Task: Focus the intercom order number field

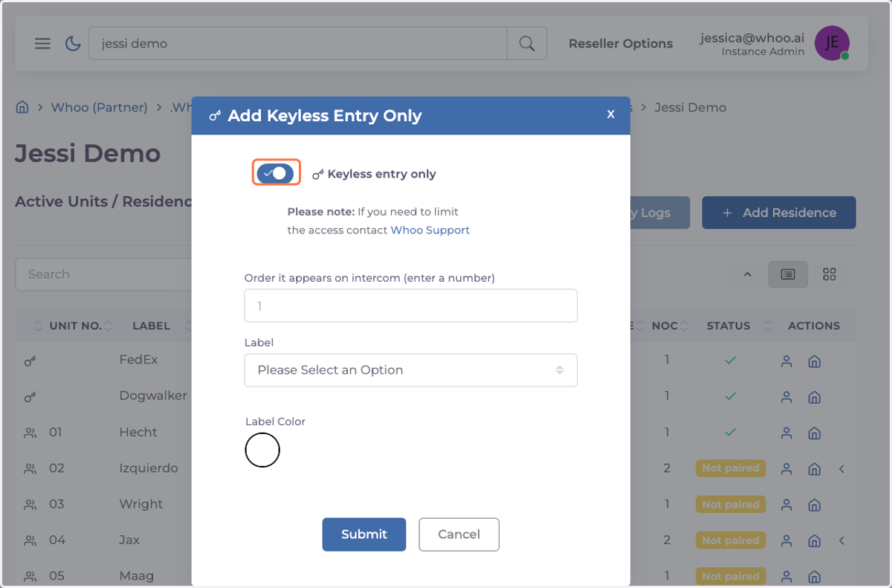Action: 410,306
